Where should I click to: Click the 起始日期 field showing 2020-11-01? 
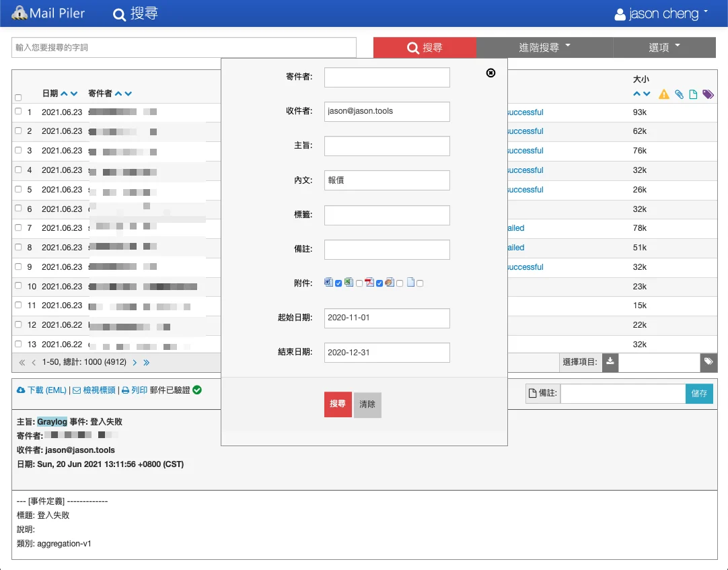(387, 318)
